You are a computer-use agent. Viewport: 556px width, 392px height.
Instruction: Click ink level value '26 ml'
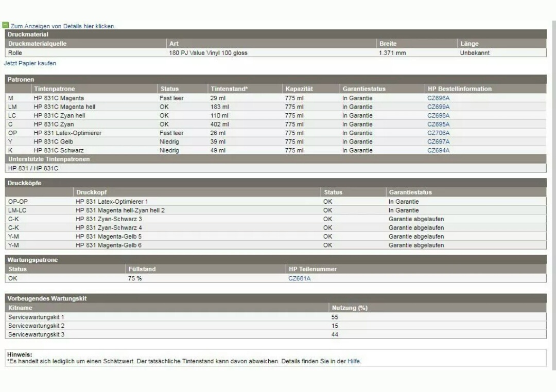[x=218, y=133]
